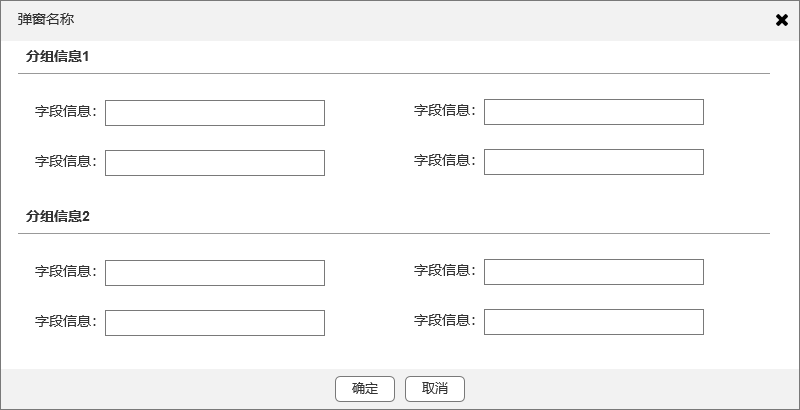The height and width of the screenshot is (410, 800).
Task: Focus the second left input under 分组信息1
Action: pyautogui.click(x=215, y=163)
